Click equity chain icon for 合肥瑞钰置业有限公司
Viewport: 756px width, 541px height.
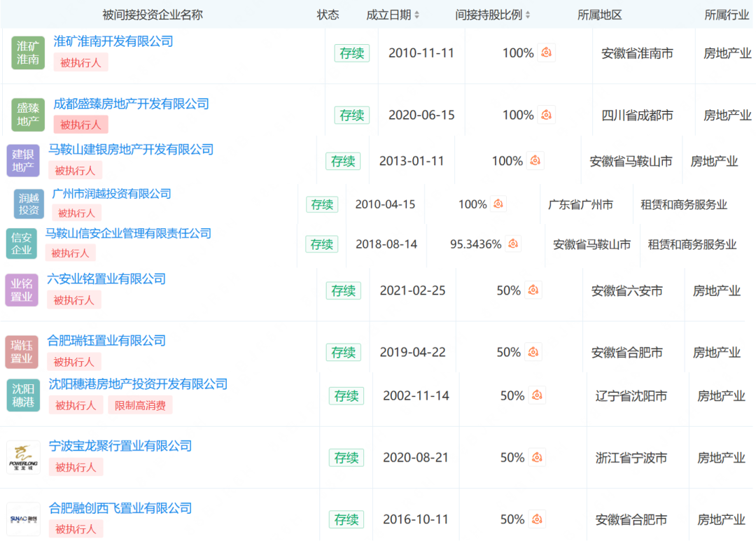point(533,352)
